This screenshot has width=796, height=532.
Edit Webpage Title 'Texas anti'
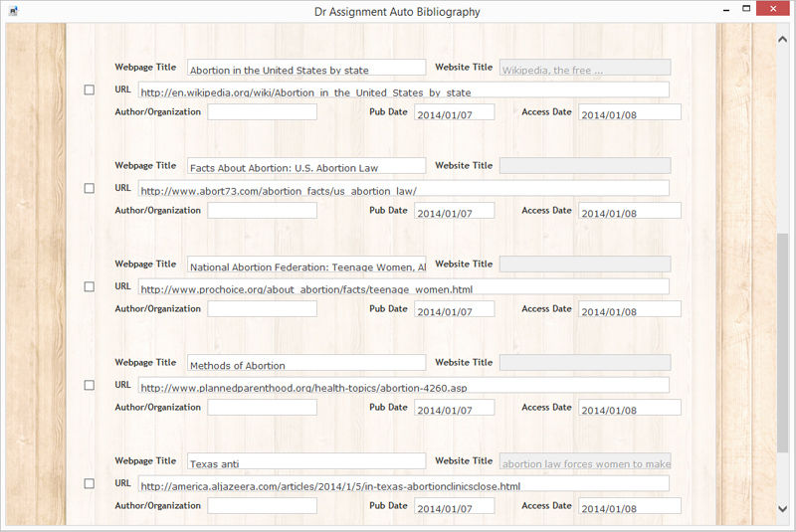[306, 461]
